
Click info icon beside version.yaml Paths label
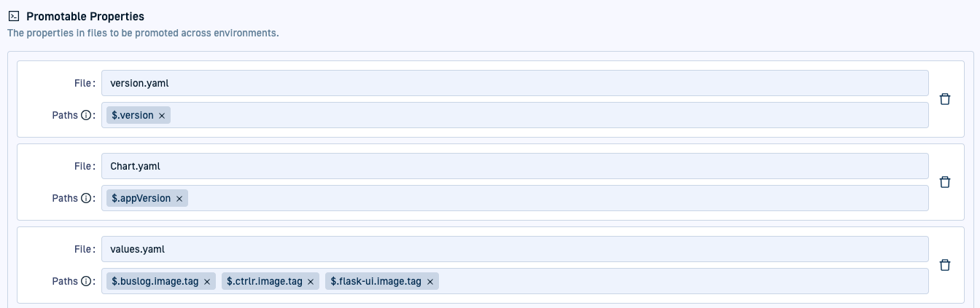click(85, 115)
